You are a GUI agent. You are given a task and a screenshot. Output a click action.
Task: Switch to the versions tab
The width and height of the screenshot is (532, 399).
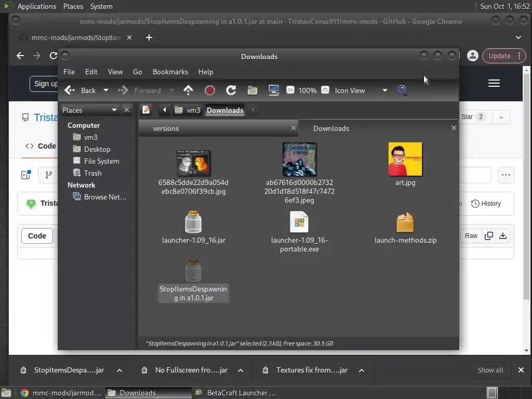point(218,128)
